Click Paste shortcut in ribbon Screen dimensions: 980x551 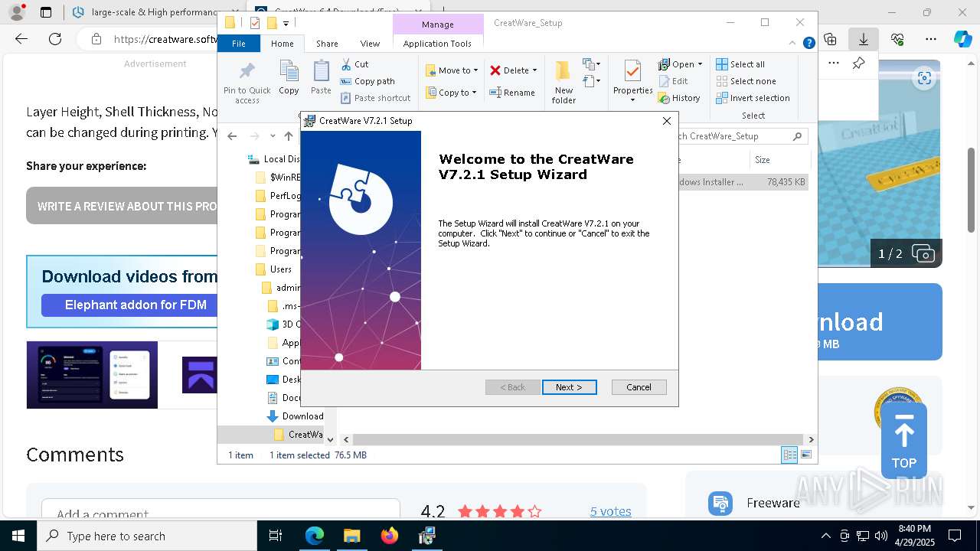(375, 98)
